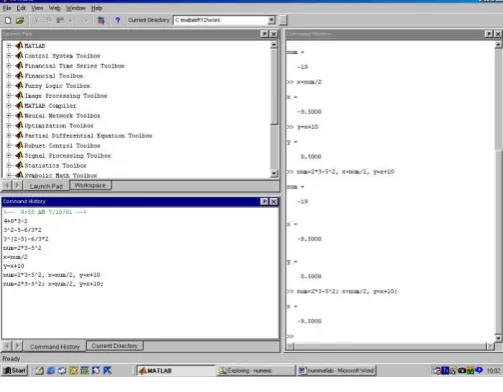Create a new file with toolbar icon
The height and width of the screenshot is (392, 503).
8,20
